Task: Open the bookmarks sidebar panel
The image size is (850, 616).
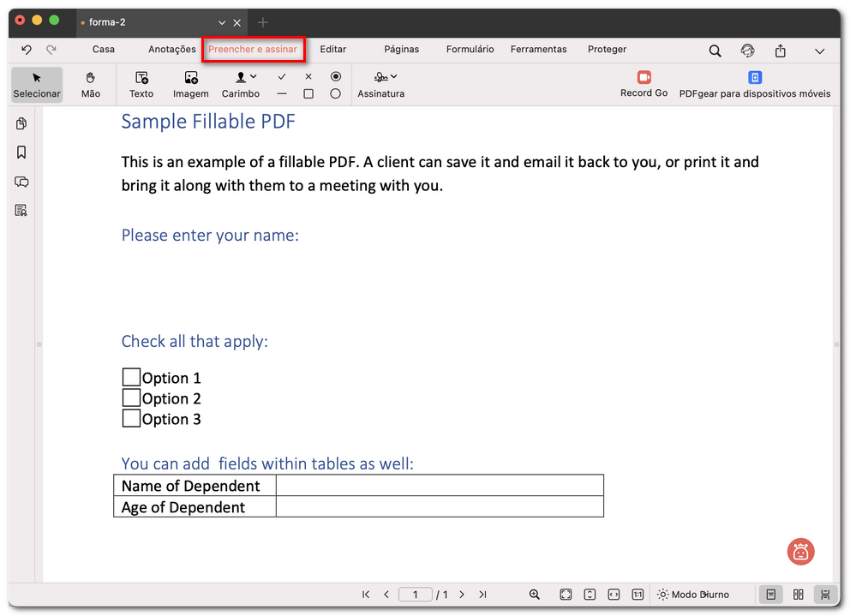Action: 21,153
